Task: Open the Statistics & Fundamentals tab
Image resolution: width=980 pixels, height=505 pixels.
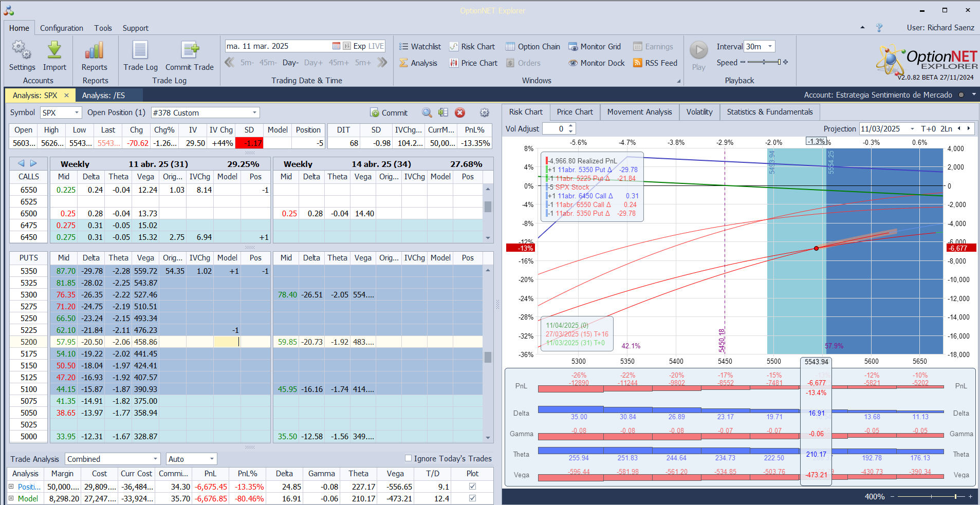Action: tap(769, 112)
